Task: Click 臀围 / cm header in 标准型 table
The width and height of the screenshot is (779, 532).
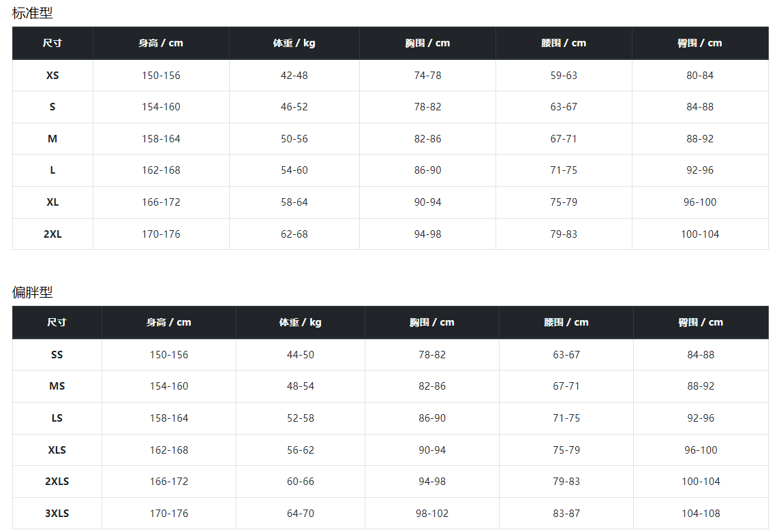Action: coord(700,43)
